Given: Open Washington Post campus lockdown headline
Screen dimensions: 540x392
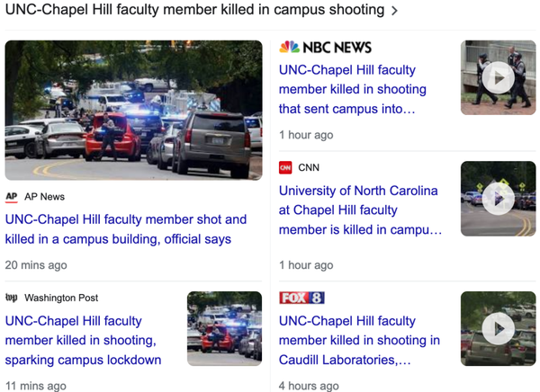Looking at the screenshot, I should point(83,341).
